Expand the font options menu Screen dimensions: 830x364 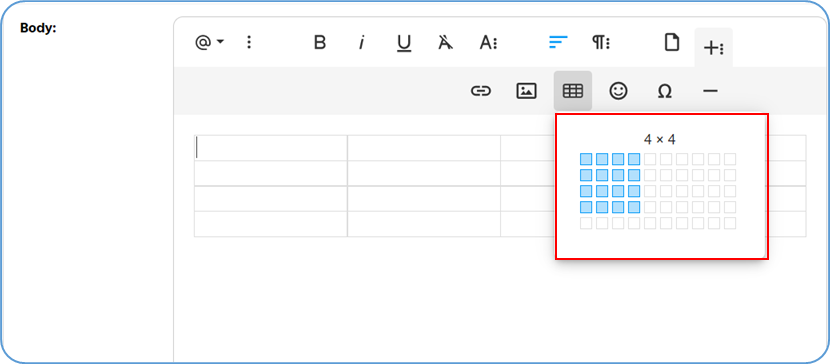(x=488, y=42)
